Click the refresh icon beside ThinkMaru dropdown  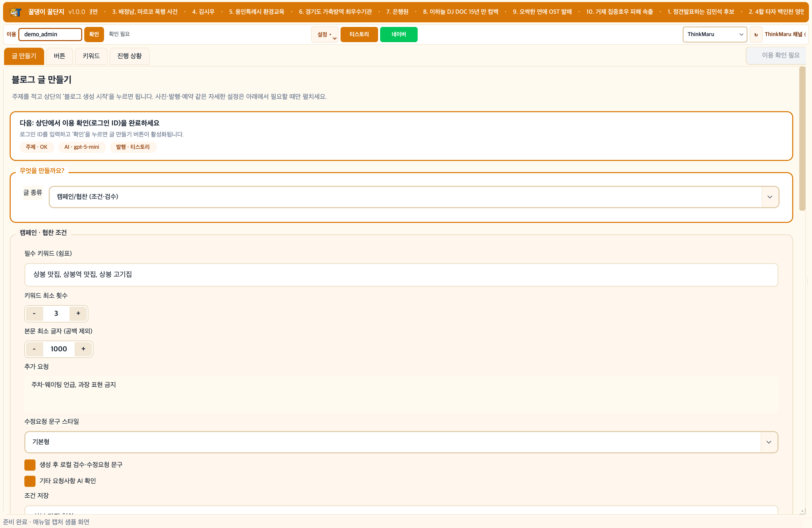[756, 35]
